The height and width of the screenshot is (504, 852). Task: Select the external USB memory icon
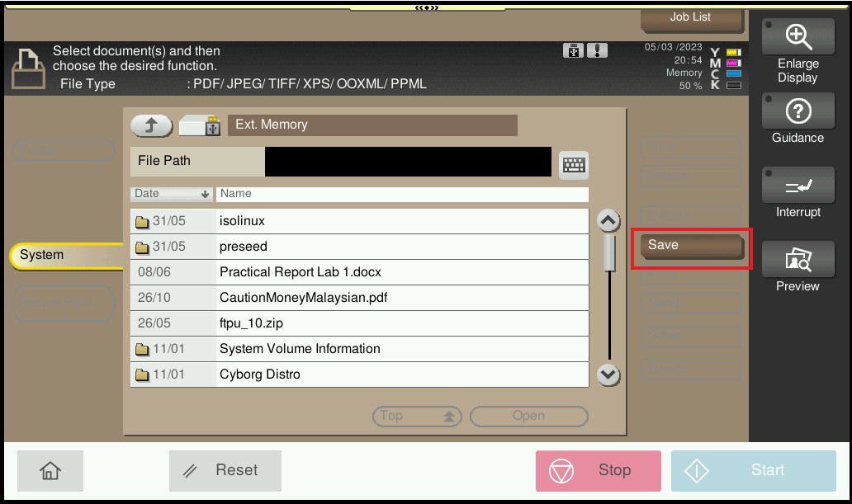click(200, 125)
